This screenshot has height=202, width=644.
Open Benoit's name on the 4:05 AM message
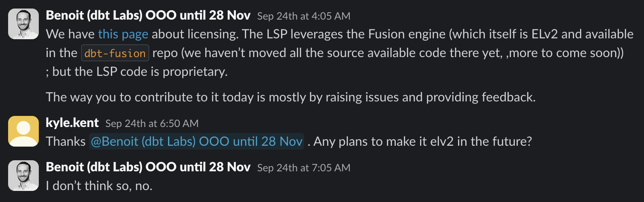coord(148,16)
